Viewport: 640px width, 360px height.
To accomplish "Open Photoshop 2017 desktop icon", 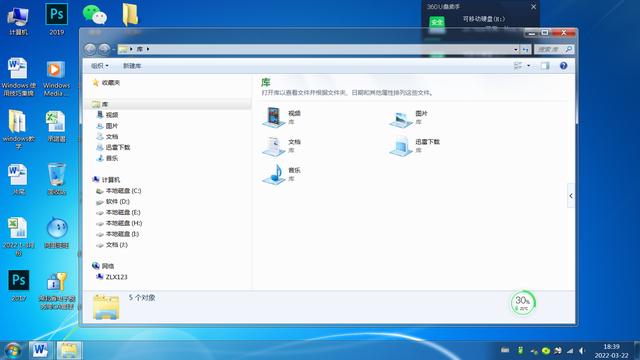I will (19, 285).
